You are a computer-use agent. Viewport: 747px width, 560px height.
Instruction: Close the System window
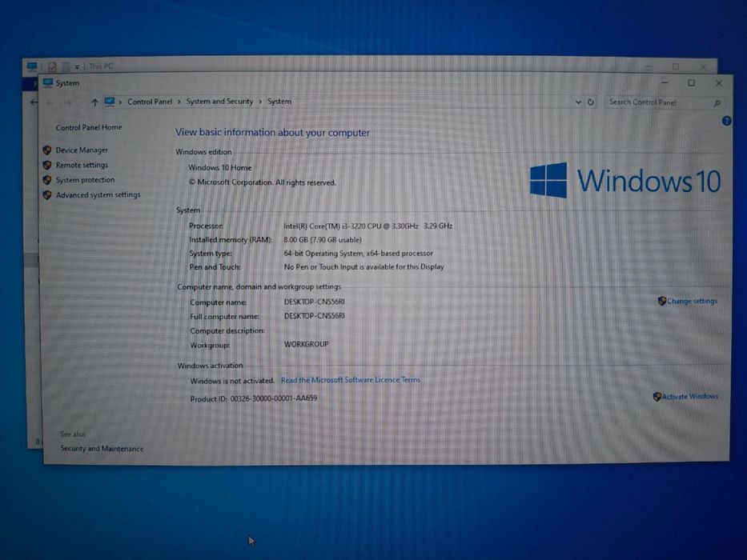[x=719, y=83]
